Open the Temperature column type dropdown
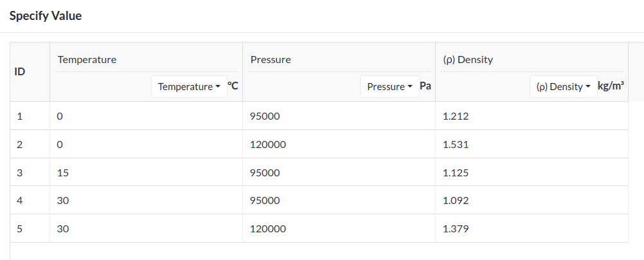The width and height of the screenshot is (644, 260). (x=189, y=87)
